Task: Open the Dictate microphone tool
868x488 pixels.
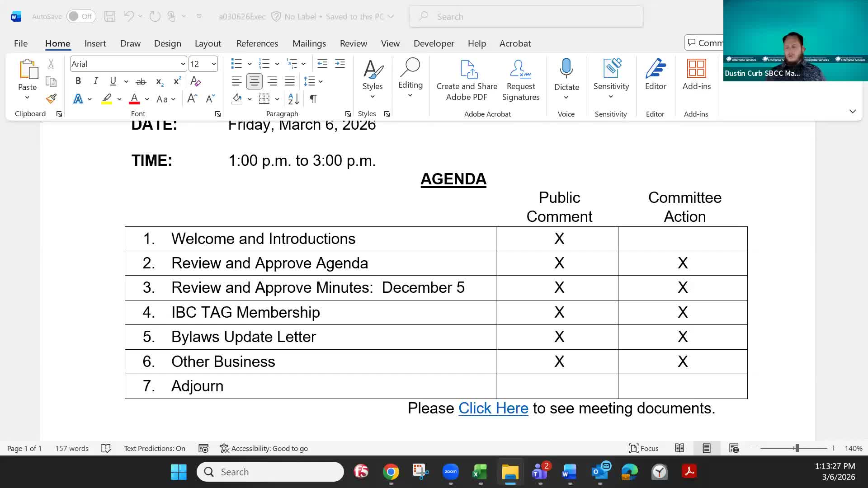Action: coord(566,69)
